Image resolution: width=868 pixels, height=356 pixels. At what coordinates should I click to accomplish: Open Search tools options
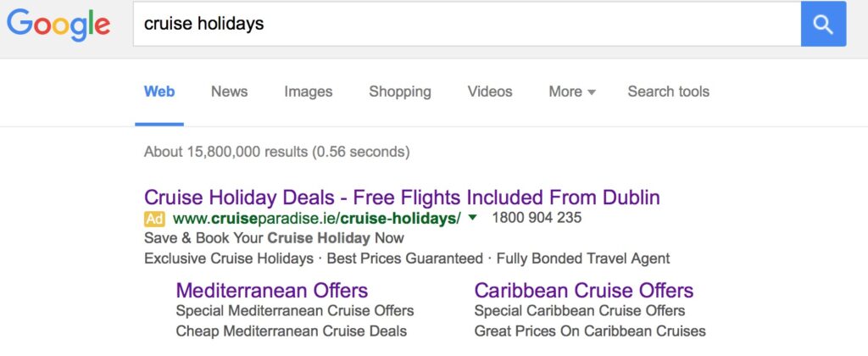coord(668,92)
